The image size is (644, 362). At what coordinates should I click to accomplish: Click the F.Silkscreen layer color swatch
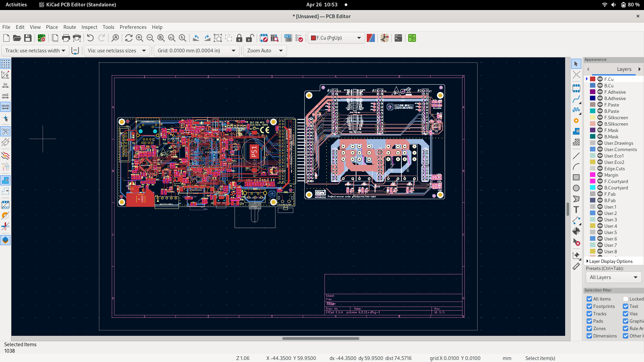pos(593,118)
